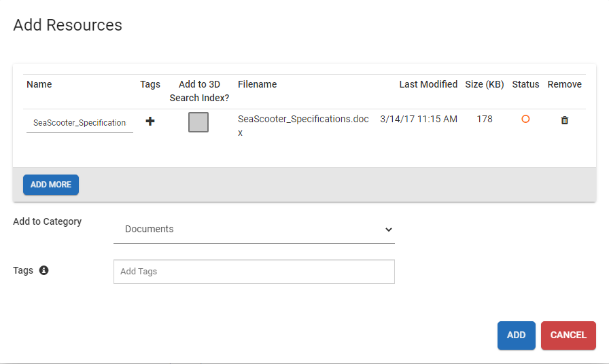The image size is (609, 364).
Task: Click the Filename column header
Action: point(257,85)
